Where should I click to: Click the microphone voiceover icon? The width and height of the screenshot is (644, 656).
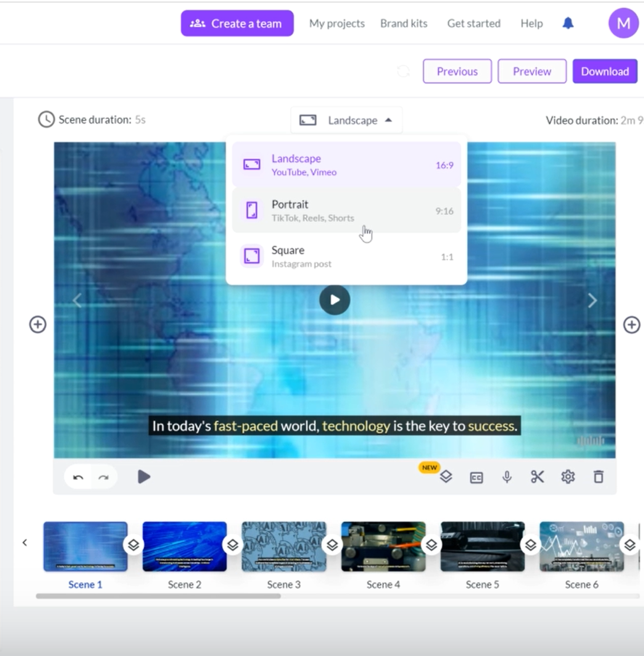(x=507, y=477)
